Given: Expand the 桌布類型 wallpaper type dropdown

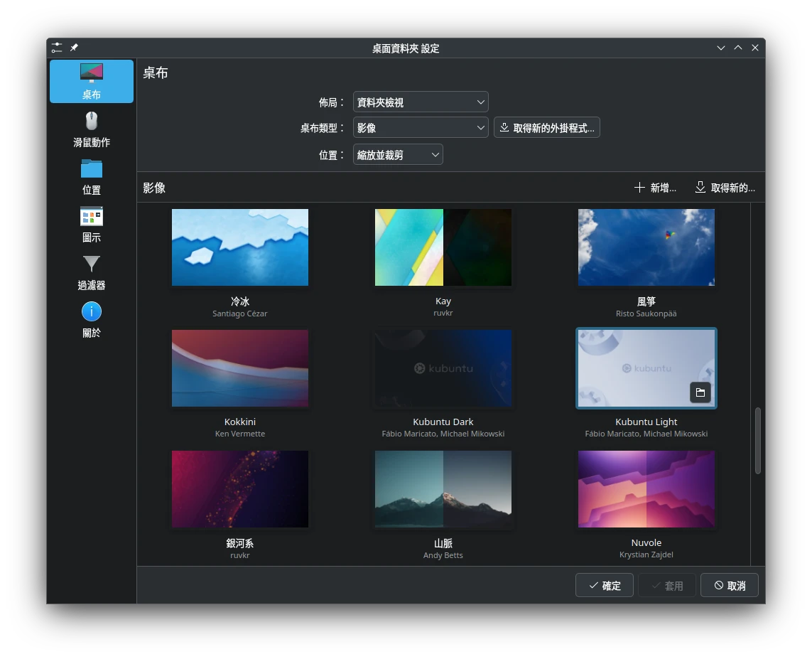Looking at the screenshot, I should (x=420, y=128).
